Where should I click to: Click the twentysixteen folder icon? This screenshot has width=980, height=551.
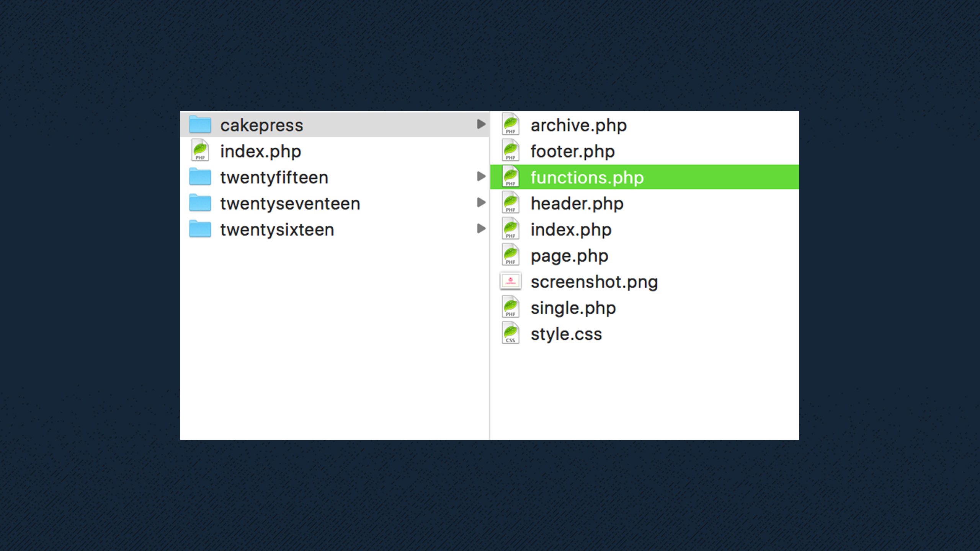coord(200,229)
